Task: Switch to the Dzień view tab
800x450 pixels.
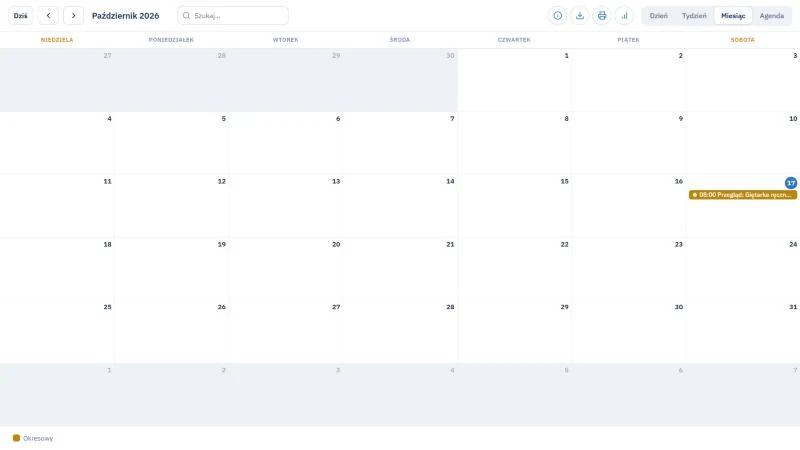Action: click(x=659, y=16)
